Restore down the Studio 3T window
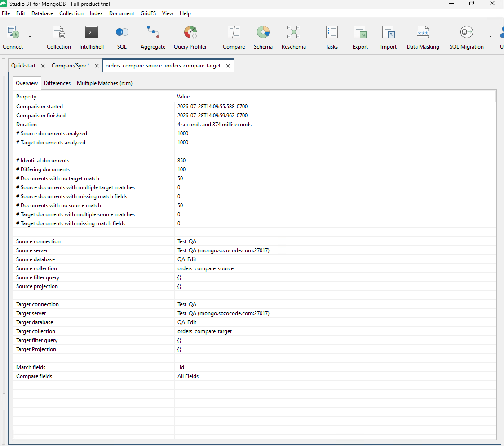 [472, 4]
